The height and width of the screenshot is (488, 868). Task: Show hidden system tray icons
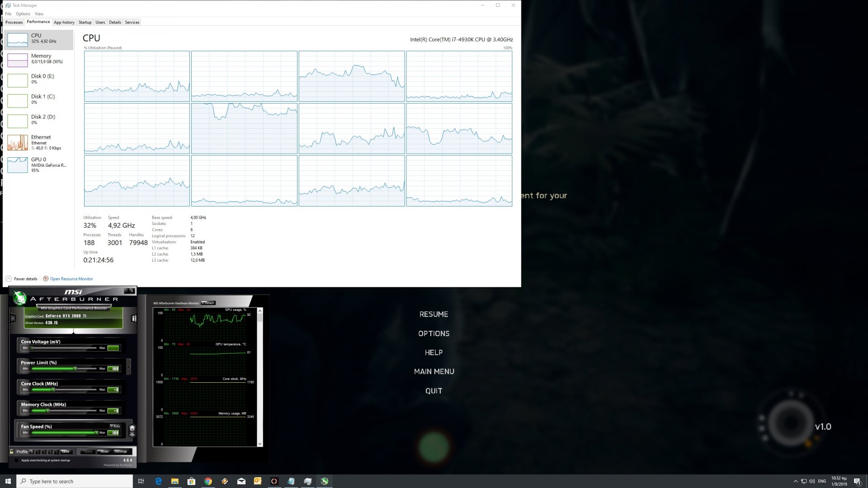796,481
